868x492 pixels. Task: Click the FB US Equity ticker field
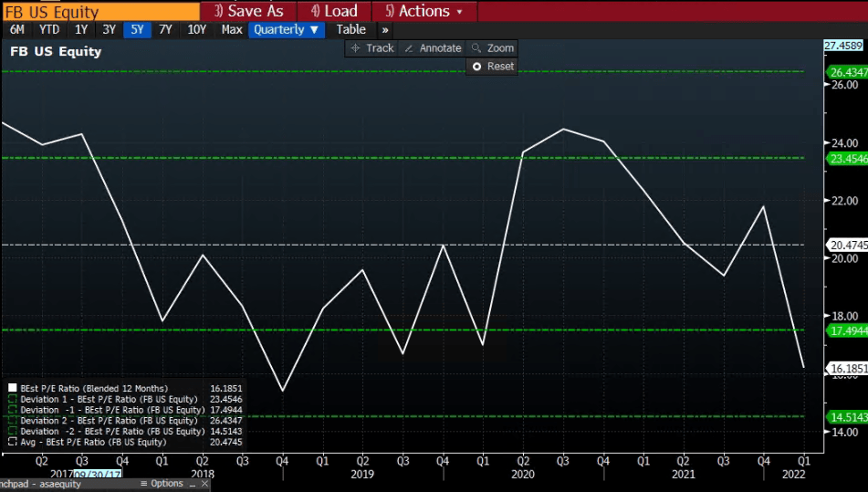click(x=100, y=11)
